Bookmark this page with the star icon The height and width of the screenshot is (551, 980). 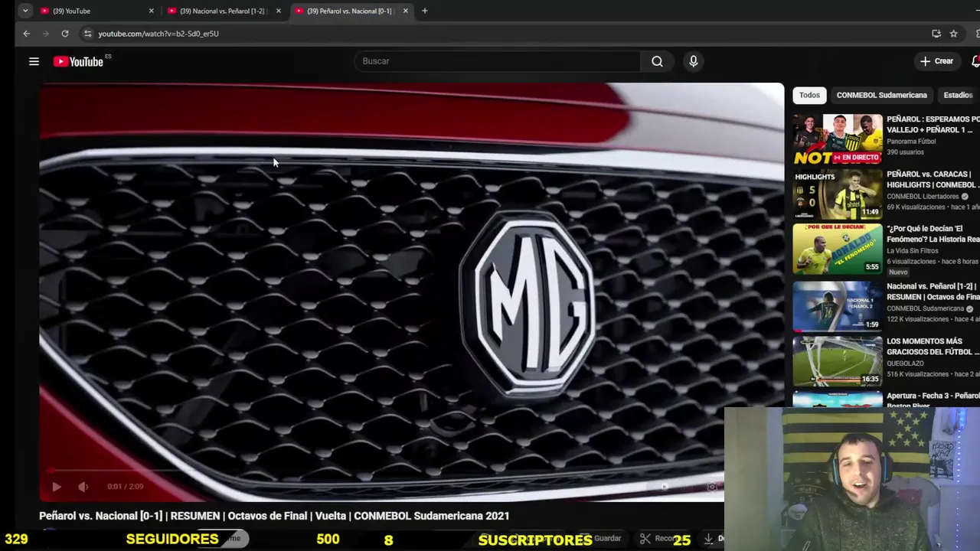[953, 34]
